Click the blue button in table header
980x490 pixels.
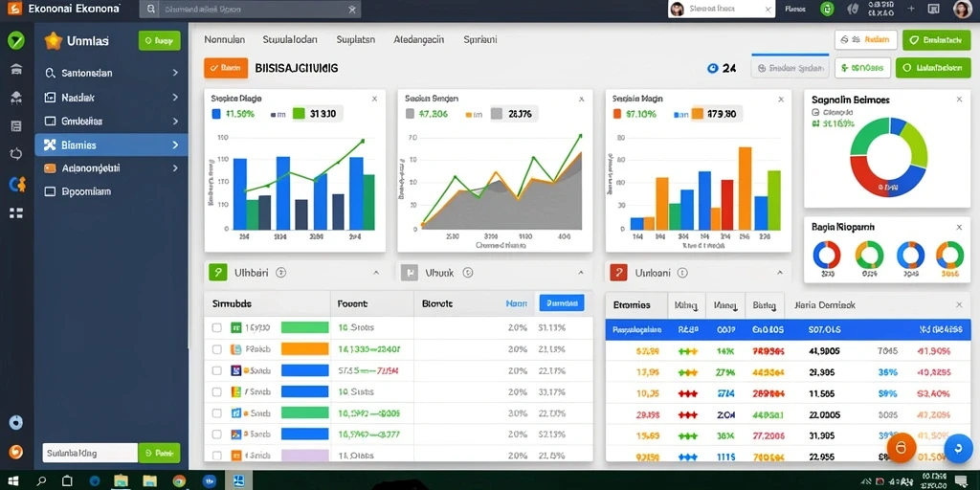(561, 303)
